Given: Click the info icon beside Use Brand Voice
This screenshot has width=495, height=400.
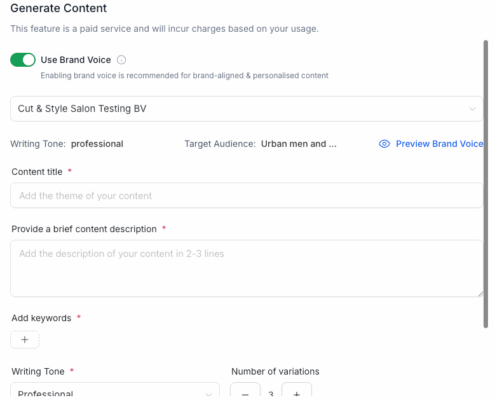Looking at the screenshot, I should tap(121, 60).
